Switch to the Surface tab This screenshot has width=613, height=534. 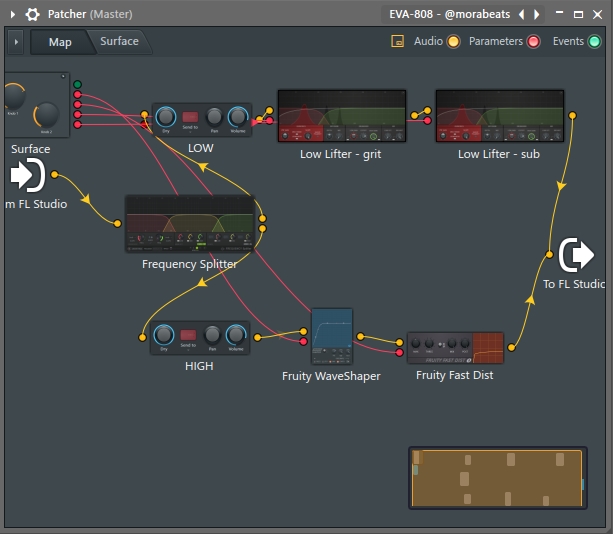pos(119,42)
